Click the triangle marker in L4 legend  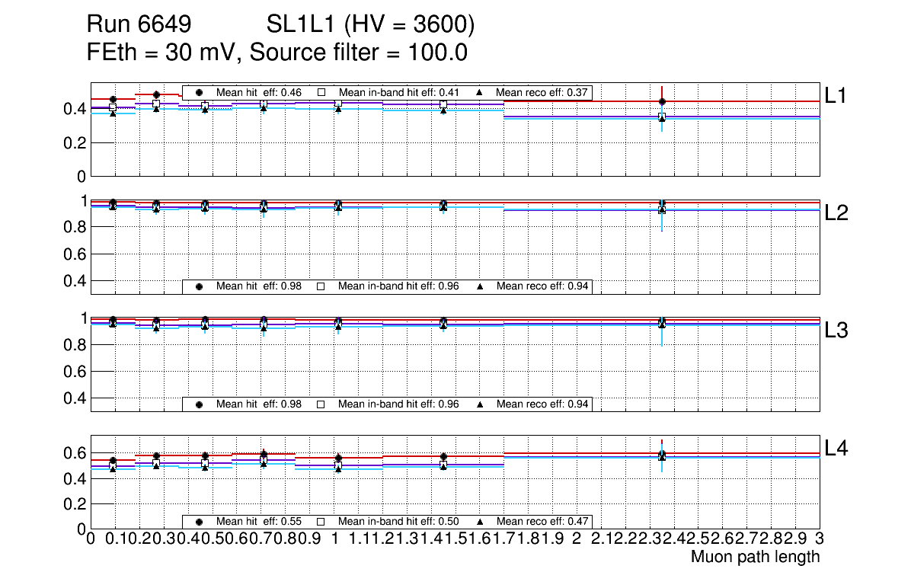479,522
